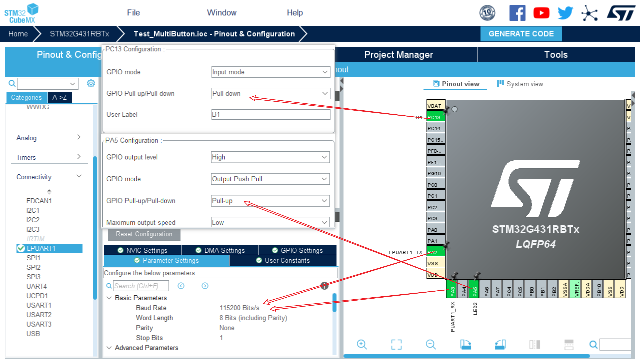Select Parameter Settings tab
This screenshot has height=364, width=640.
tap(166, 260)
